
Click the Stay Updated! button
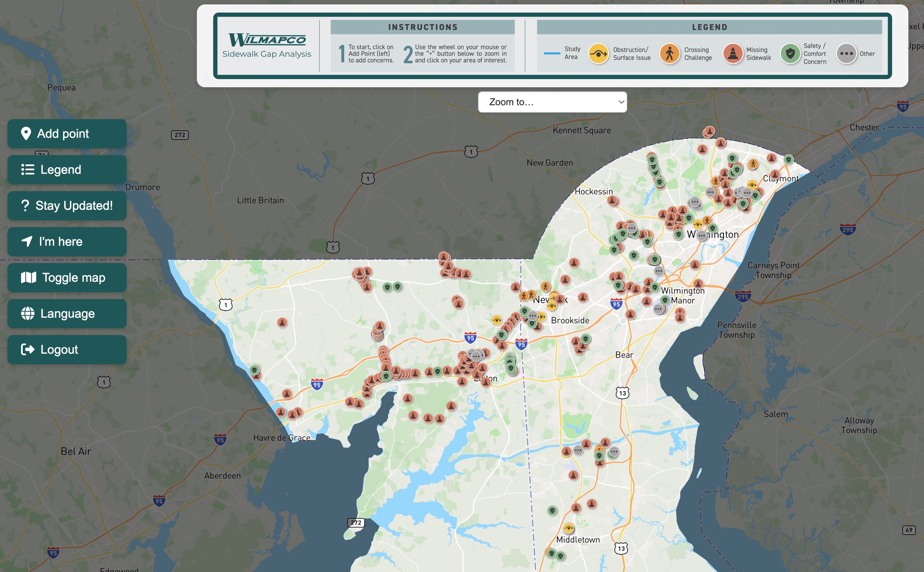point(67,205)
